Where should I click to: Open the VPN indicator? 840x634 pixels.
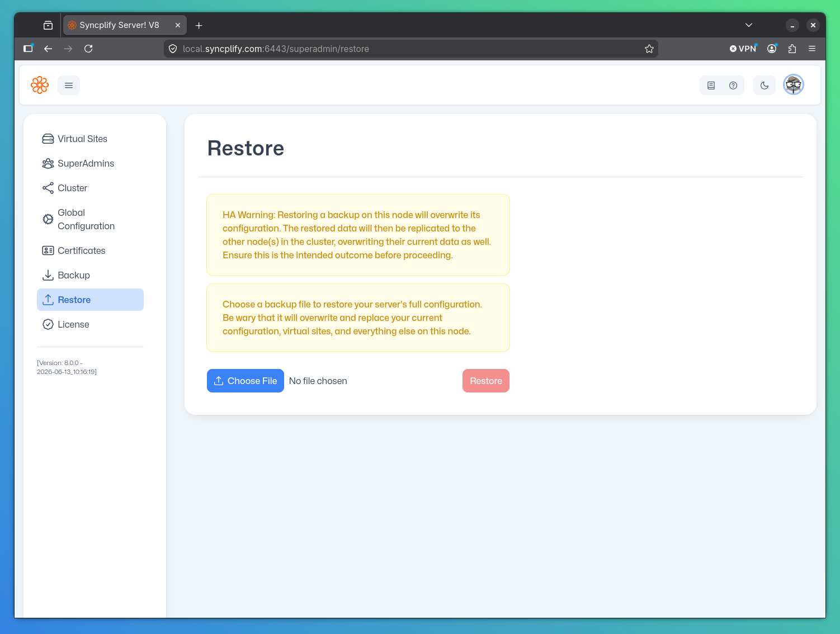tap(743, 49)
